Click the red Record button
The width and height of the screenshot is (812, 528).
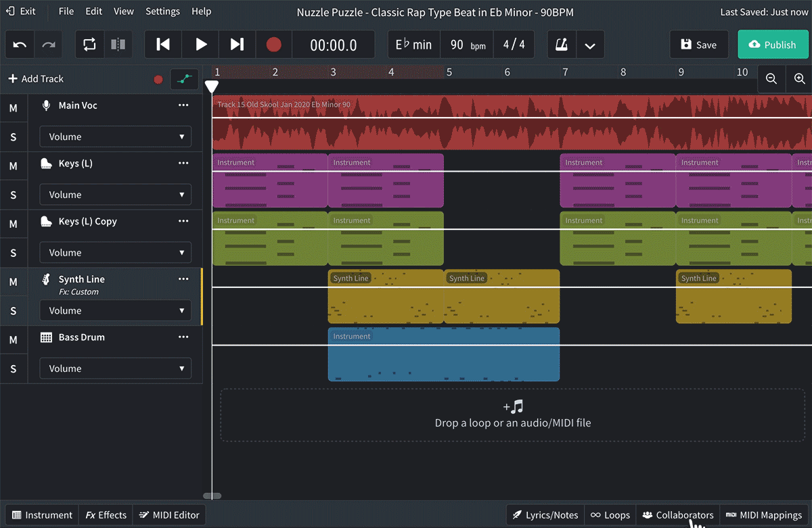(273, 45)
